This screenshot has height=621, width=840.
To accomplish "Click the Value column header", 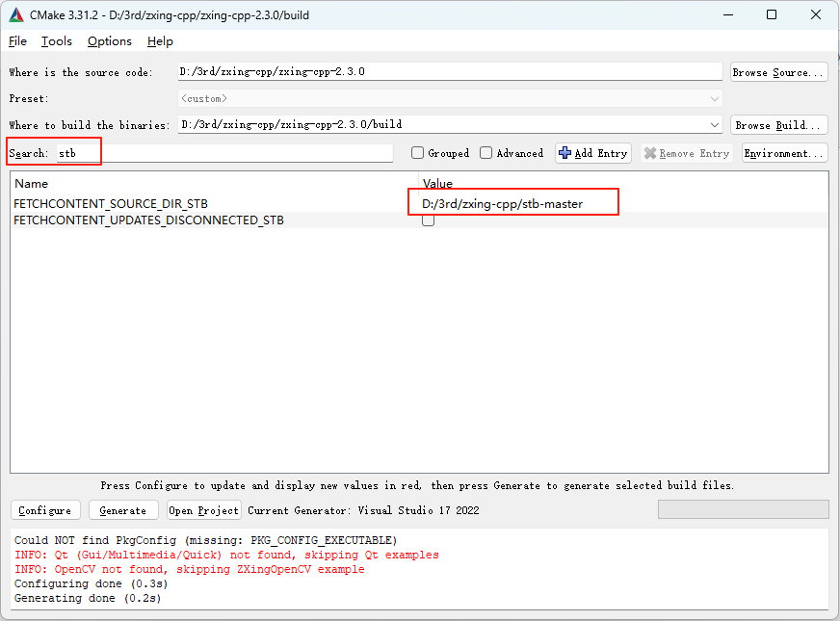I will [x=437, y=184].
